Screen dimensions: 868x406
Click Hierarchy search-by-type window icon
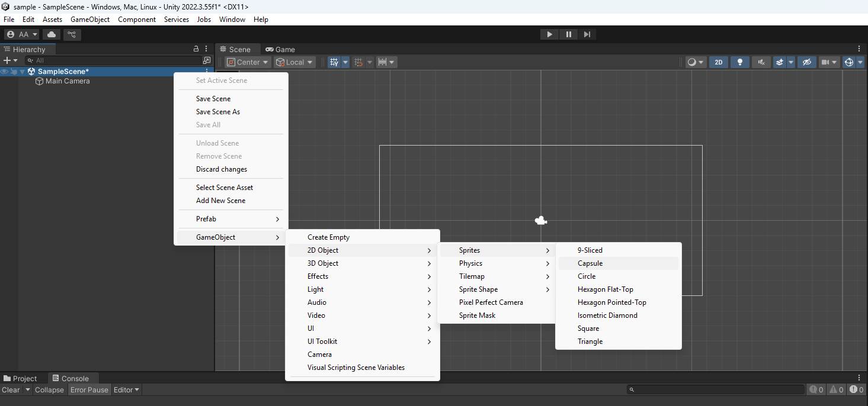[207, 60]
